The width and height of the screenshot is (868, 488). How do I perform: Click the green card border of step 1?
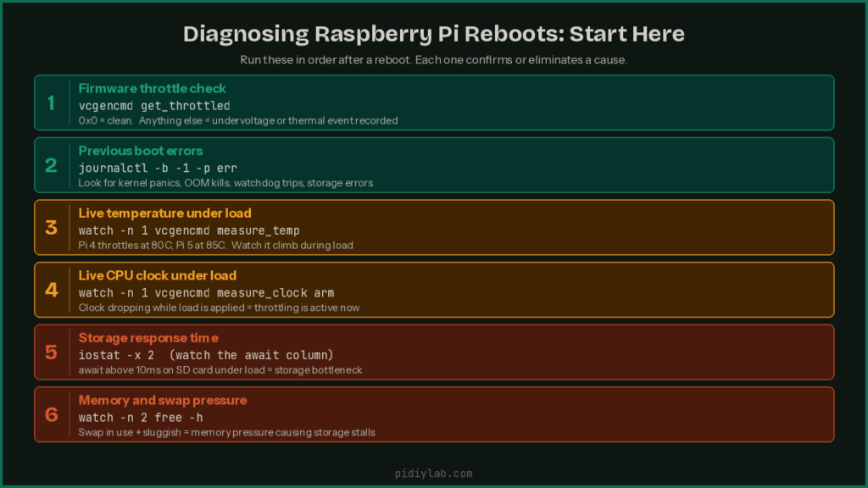(x=434, y=75)
